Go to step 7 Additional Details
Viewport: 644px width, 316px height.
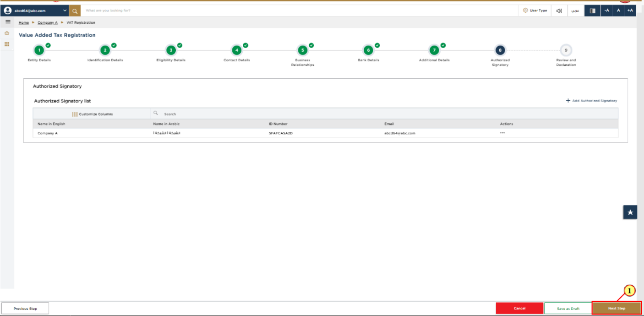click(x=434, y=50)
